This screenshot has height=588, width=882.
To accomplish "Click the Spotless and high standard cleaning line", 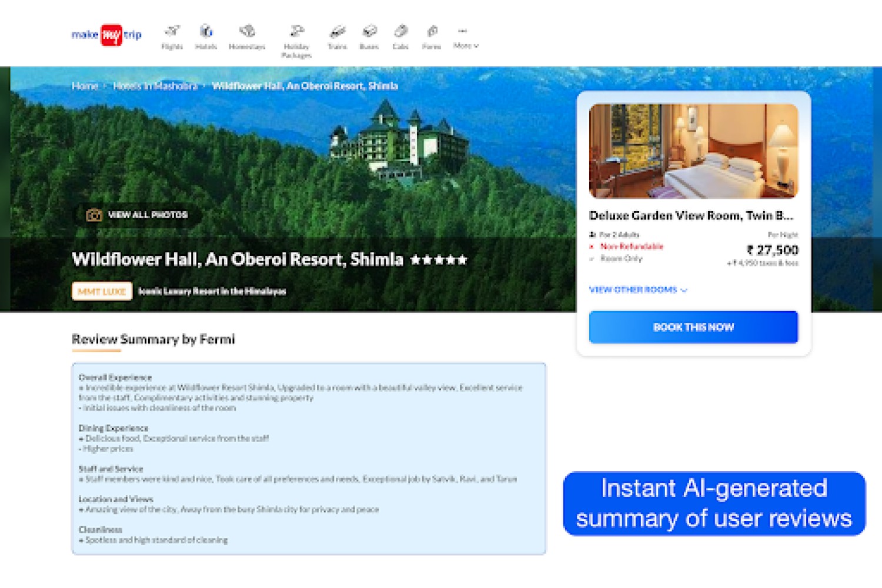I will point(153,540).
